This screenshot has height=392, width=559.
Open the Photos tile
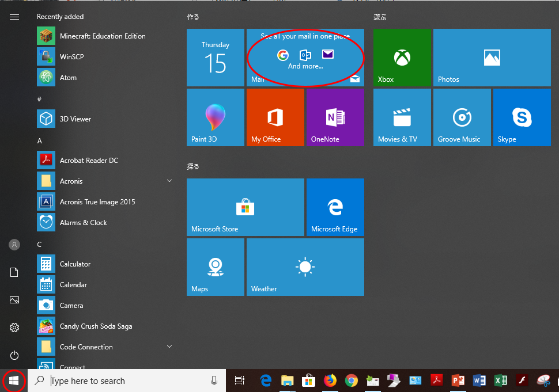[x=492, y=58]
